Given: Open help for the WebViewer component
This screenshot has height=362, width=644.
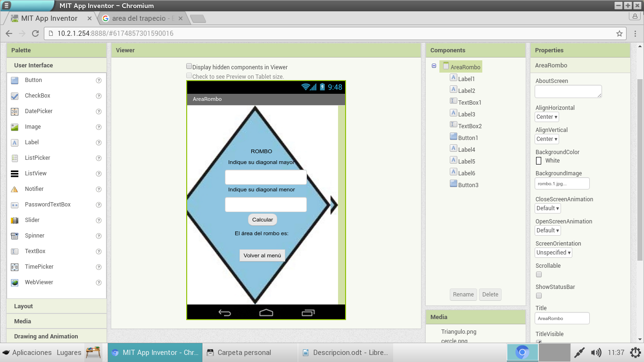Looking at the screenshot, I should 99,283.
